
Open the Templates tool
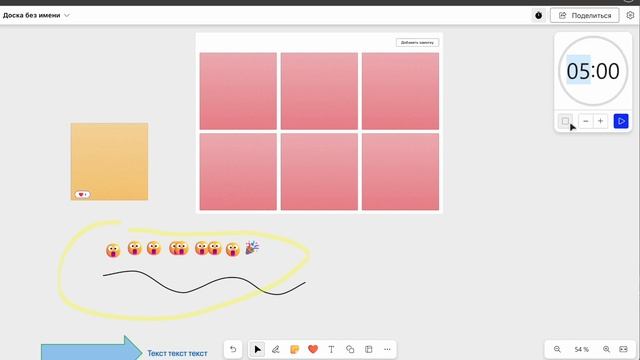369,349
